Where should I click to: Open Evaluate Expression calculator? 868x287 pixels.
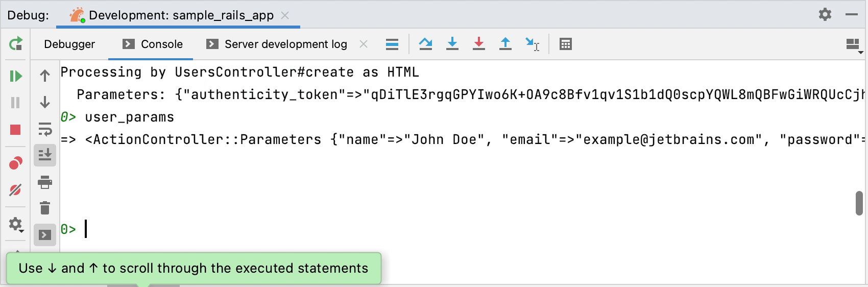pyautogui.click(x=565, y=44)
